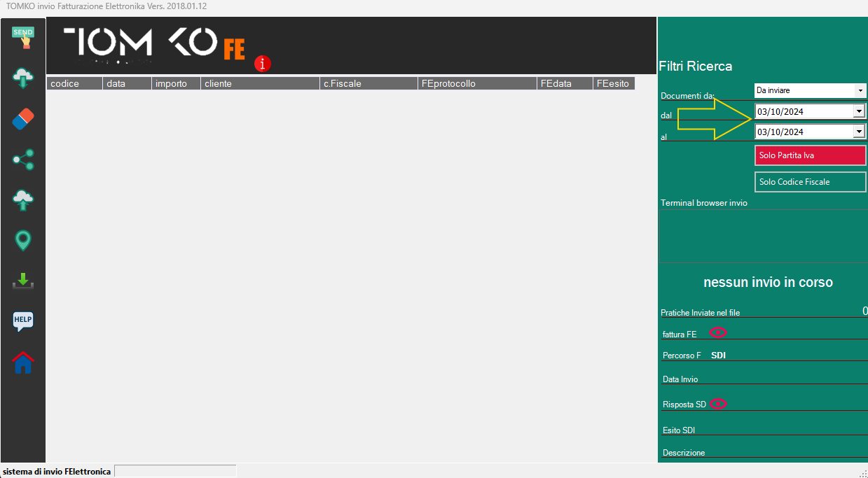The height and width of the screenshot is (478, 868).
Task: Expand the 'al' date picker arrow
Action: [x=859, y=132]
